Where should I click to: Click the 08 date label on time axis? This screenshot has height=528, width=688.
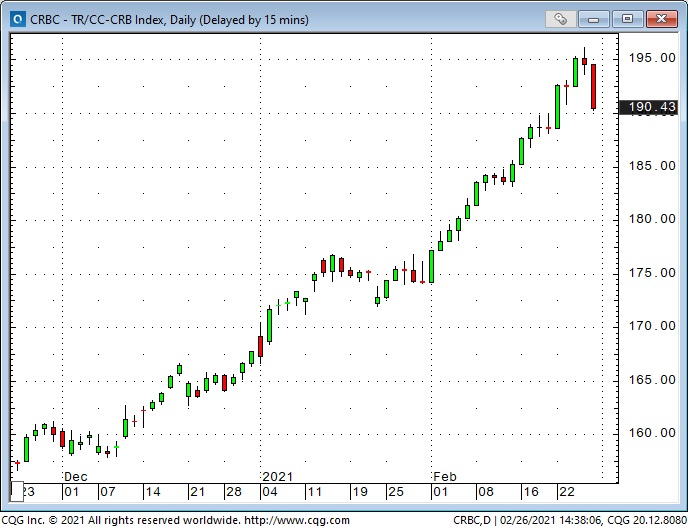coord(486,492)
